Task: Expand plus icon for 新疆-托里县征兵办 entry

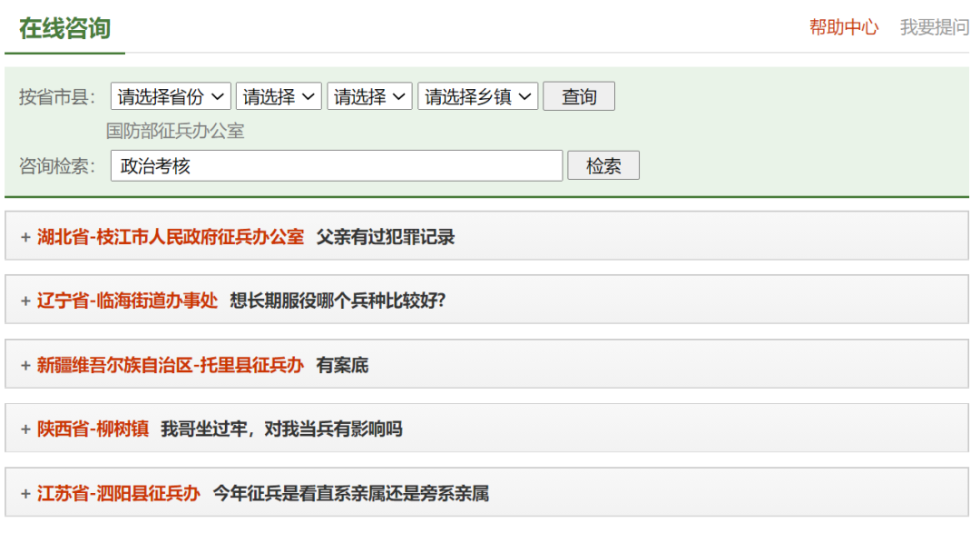Action: click(x=25, y=365)
